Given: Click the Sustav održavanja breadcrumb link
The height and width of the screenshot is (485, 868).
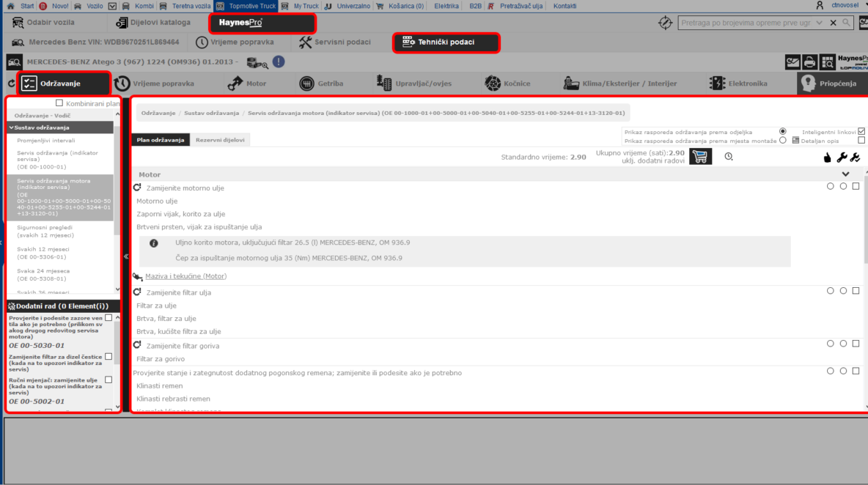Looking at the screenshot, I should coord(211,113).
